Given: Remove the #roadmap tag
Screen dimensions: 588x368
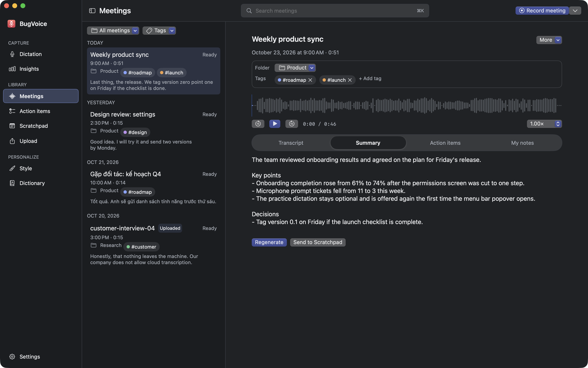Looking at the screenshot, I should point(310,80).
